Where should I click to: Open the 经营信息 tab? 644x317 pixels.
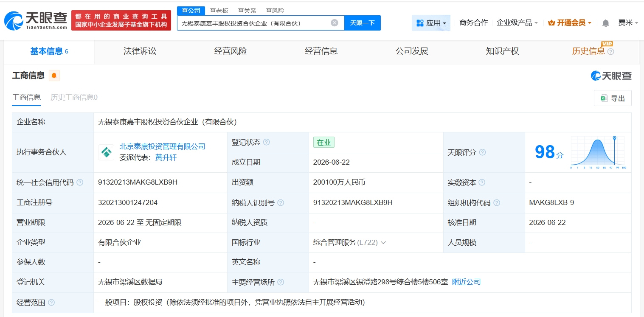(321, 51)
